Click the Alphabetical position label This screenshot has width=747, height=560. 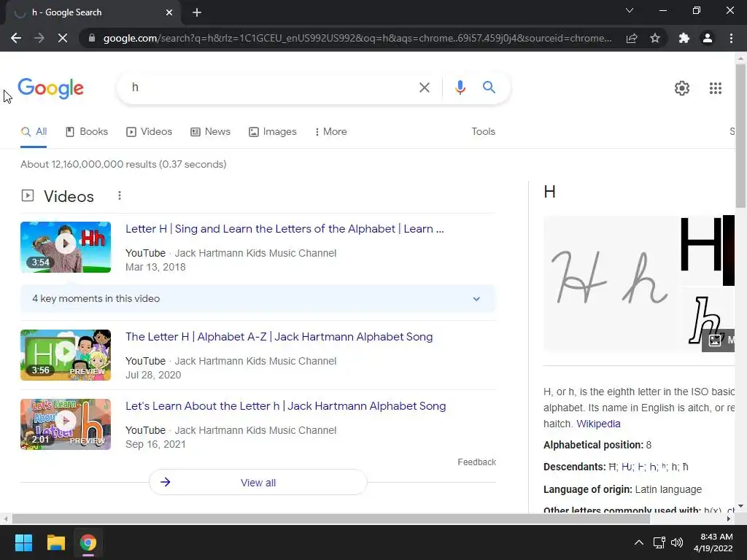point(593,446)
